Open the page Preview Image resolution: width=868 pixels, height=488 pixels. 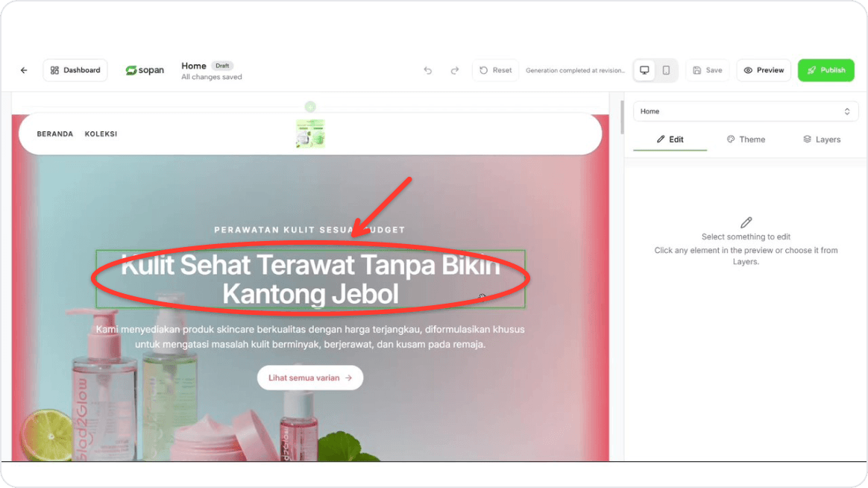click(x=764, y=70)
